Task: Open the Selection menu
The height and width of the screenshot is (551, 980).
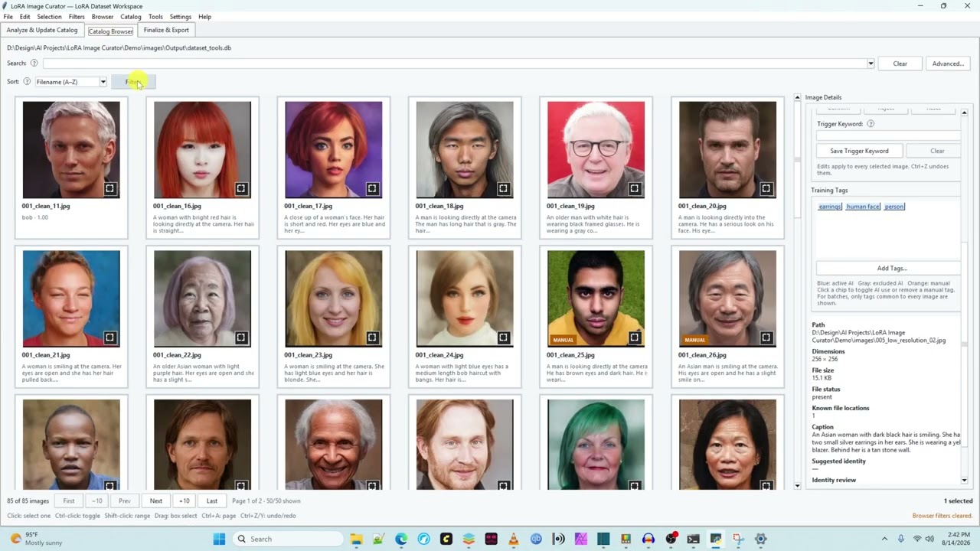Action: pyautogui.click(x=49, y=17)
